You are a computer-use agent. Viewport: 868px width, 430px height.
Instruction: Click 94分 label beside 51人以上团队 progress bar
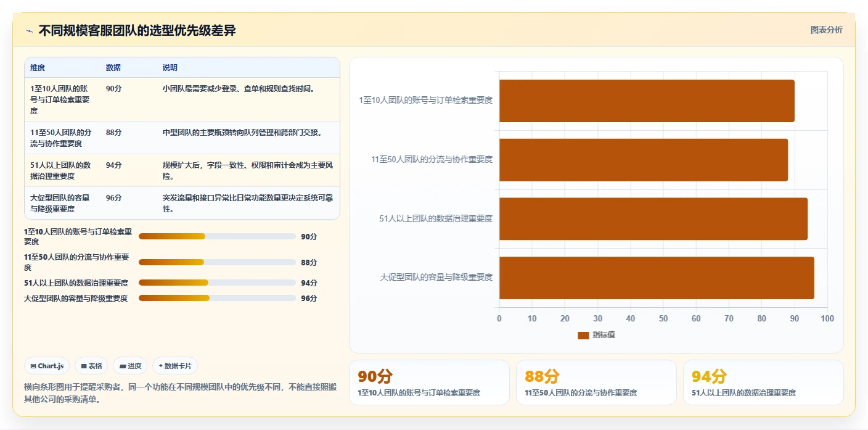309,283
